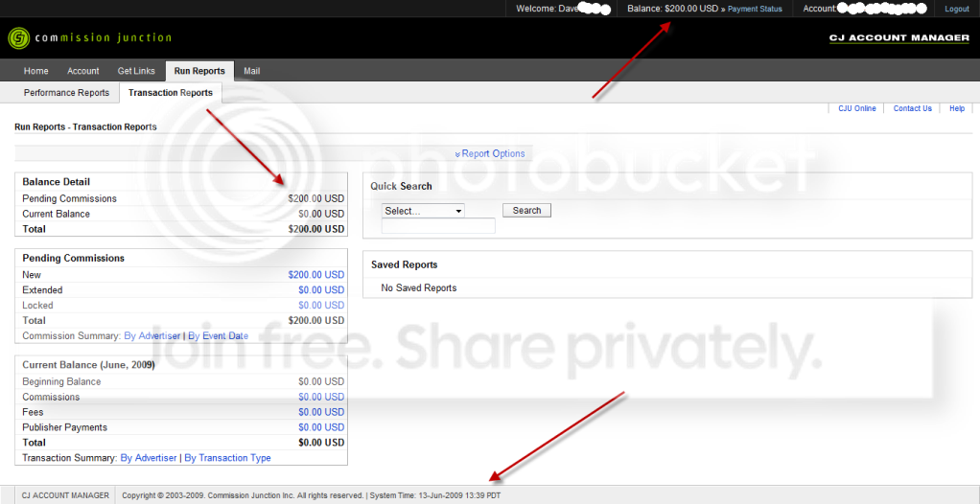Open the Quick Search Select dropdown

pos(423,211)
